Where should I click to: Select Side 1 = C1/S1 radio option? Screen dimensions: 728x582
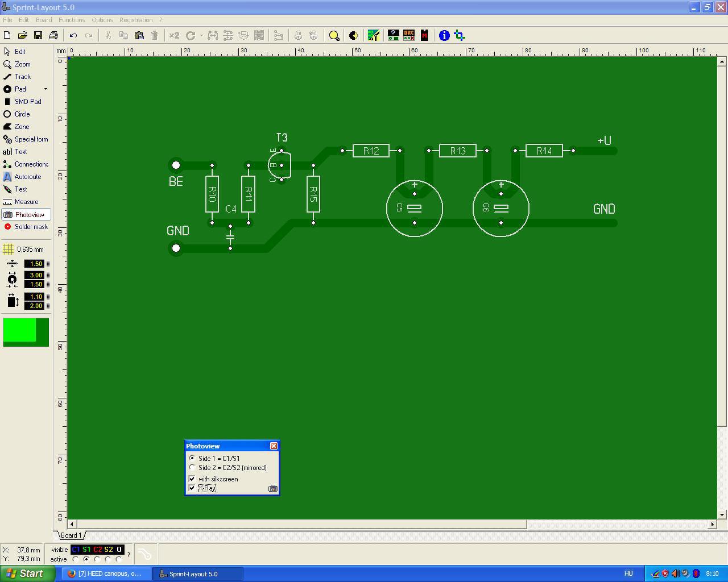[x=192, y=458]
